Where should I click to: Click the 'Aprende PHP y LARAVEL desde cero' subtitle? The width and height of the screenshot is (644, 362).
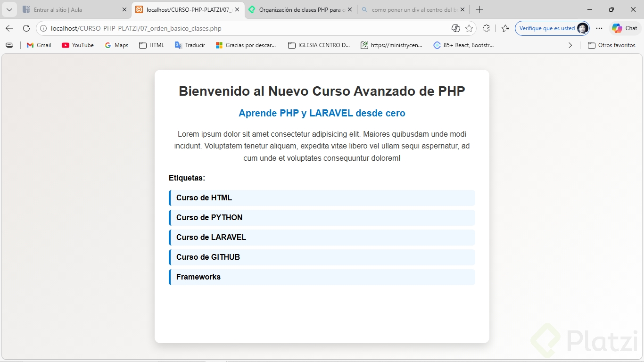[322, 113]
